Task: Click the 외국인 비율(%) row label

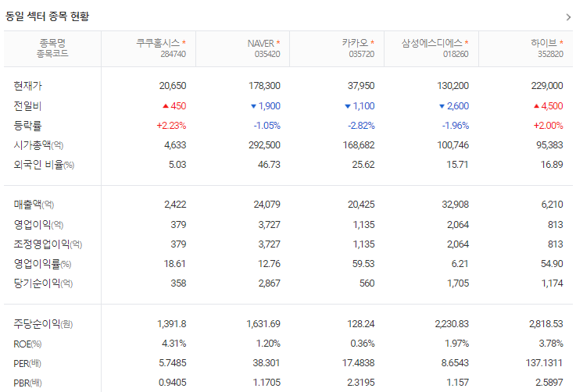Action: [44, 165]
